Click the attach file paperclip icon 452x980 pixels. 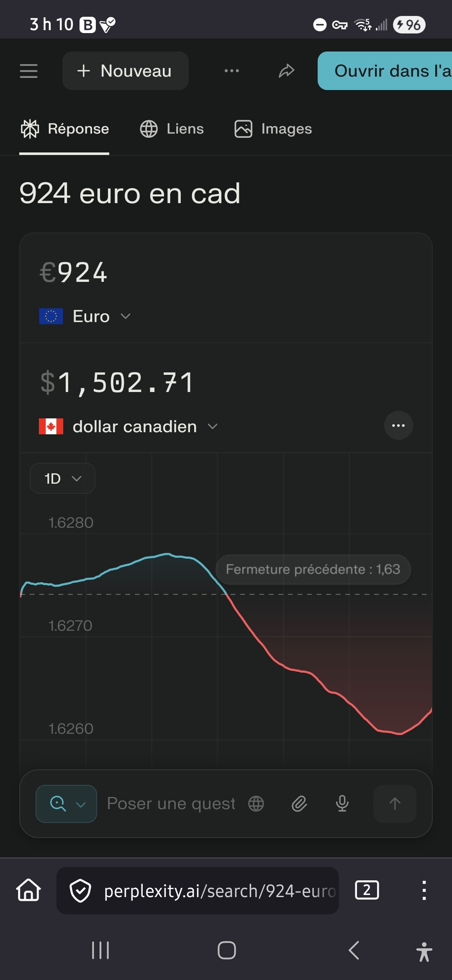[x=299, y=804]
